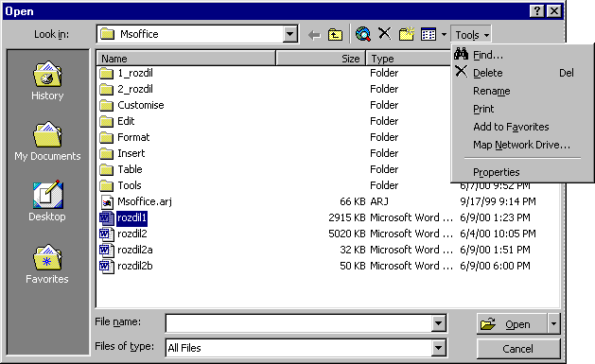Jump to Desktop in the places bar
The height and width of the screenshot is (364, 595).
47,201
